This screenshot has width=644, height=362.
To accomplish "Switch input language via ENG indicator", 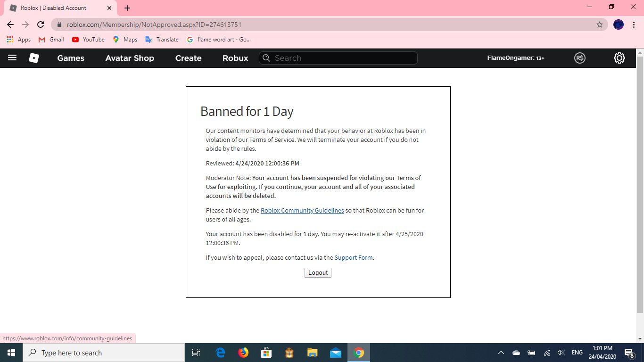I will [x=577, y=353].
